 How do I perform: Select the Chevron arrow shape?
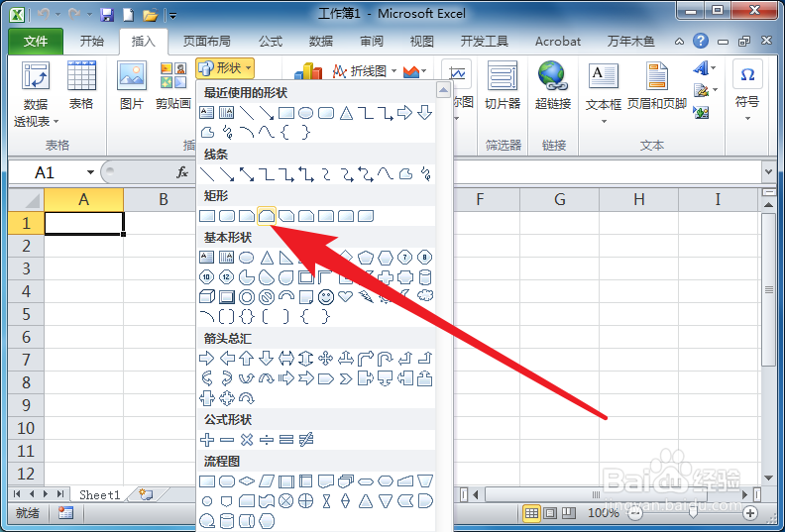click(x=346, y=378)
